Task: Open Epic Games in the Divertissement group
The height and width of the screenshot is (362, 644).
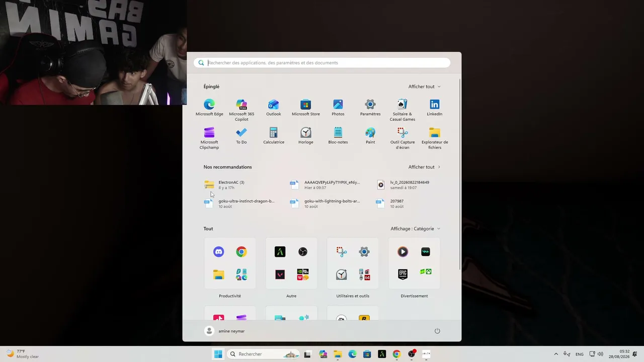Action: [403, 275]
